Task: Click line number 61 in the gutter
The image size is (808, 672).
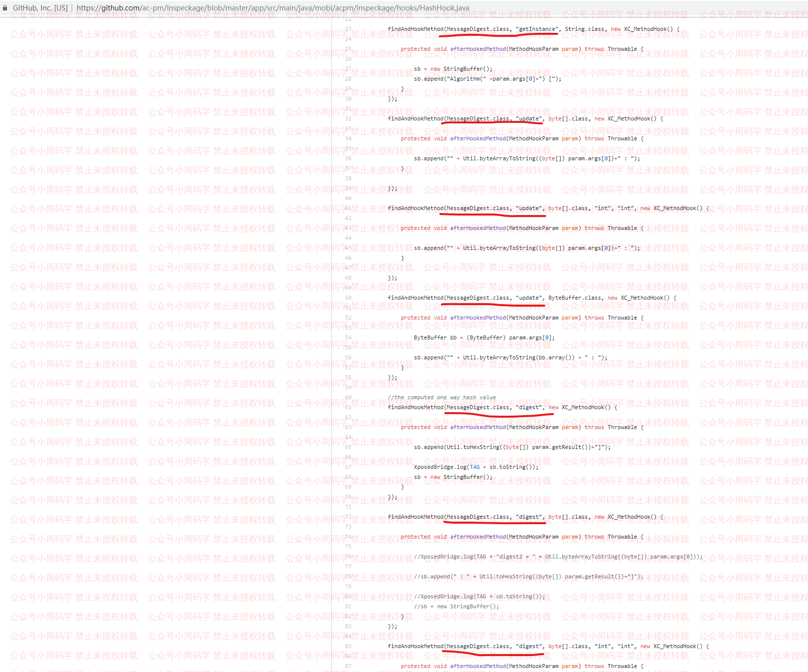Action: pos(348,407)
